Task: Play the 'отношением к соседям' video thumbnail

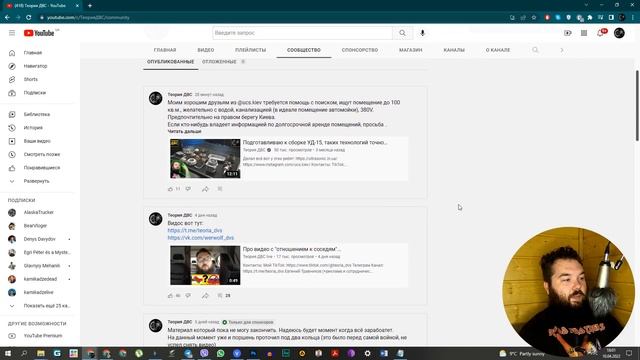Action: point(205,265)
